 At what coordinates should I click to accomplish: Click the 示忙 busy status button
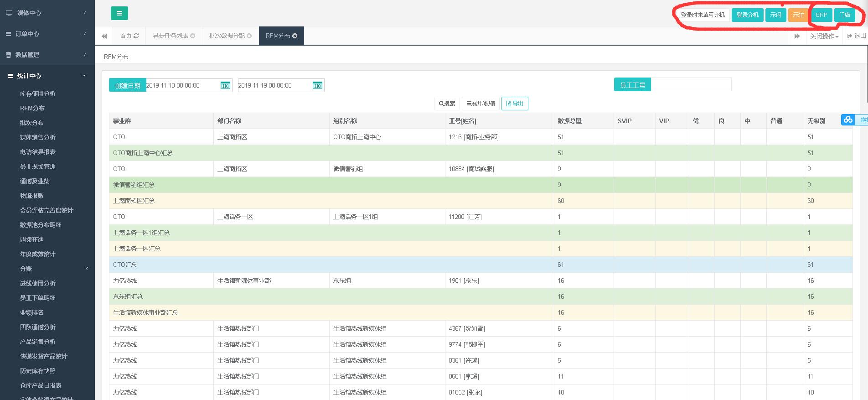[798, 15]
